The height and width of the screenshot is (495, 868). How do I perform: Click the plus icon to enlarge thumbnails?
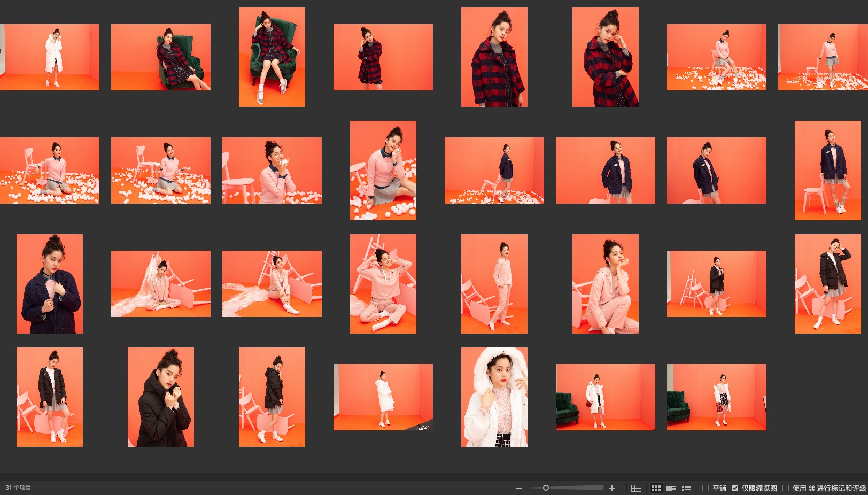[x=612, y=488]
